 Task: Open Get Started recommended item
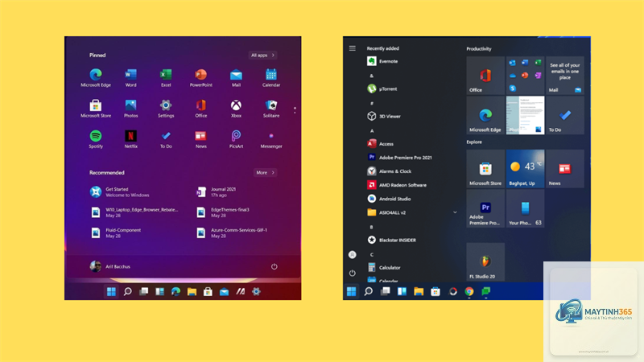point(120,192)
